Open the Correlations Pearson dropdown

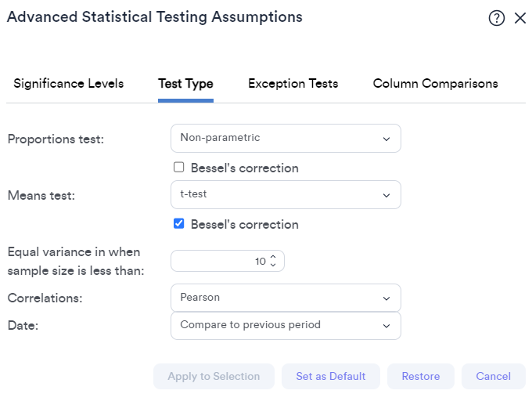[286, 298]
